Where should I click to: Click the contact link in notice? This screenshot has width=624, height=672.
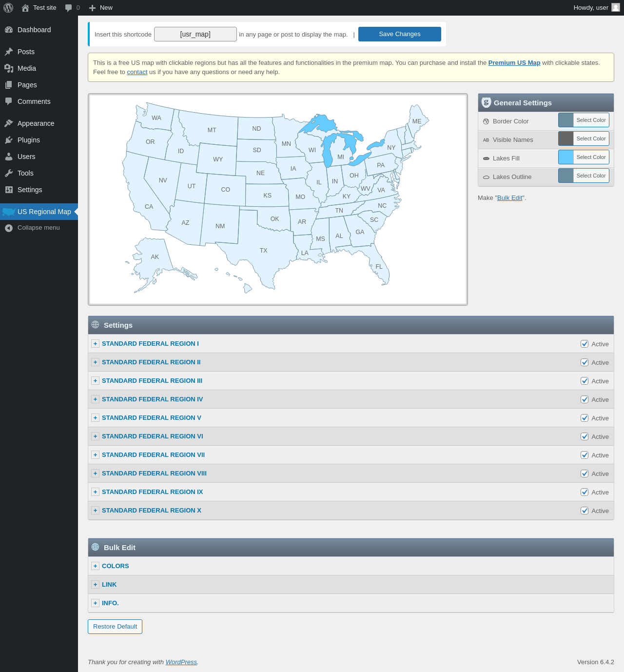(137, 72)
